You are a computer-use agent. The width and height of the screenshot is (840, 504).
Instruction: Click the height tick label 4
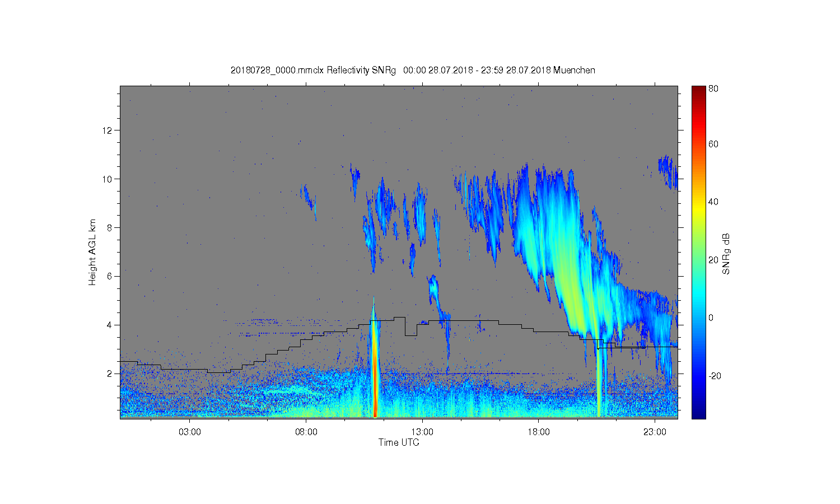[110, 325]
